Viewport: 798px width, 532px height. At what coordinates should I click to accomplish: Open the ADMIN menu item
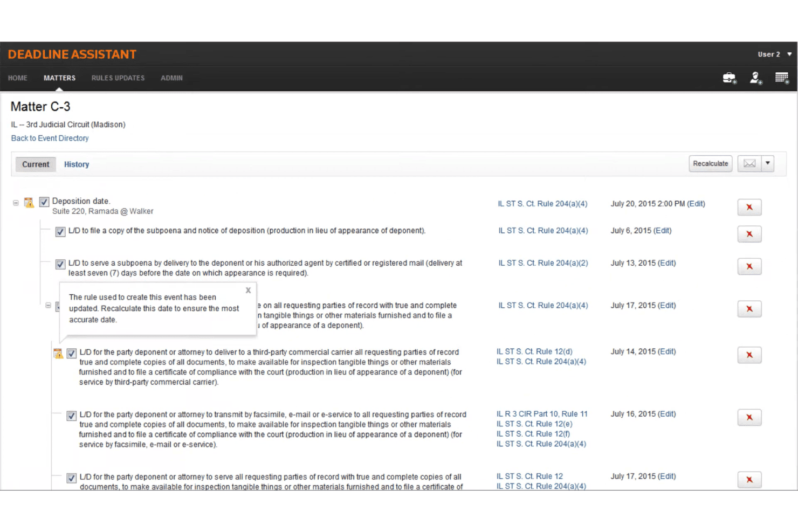click(x=171, y=78)
